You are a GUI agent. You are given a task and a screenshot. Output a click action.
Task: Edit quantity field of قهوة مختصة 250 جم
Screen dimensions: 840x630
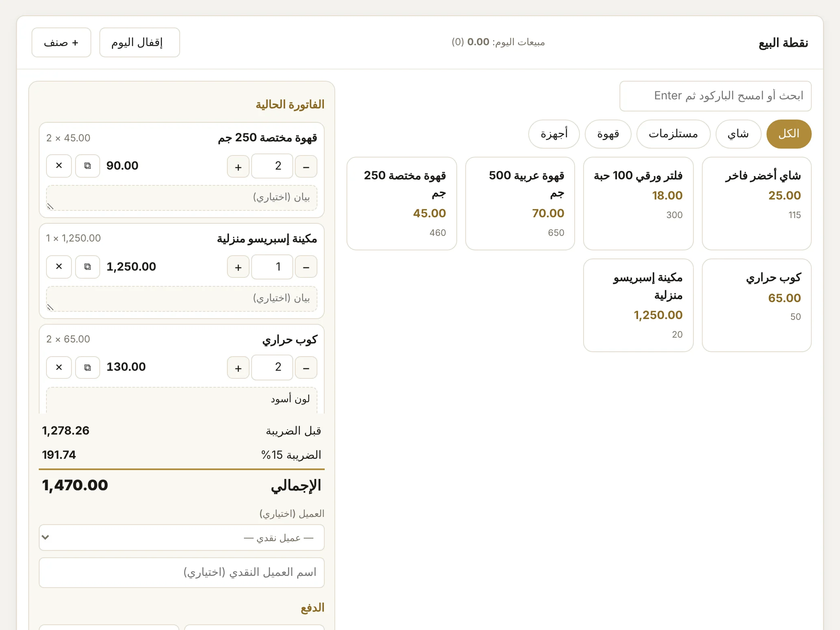tap(272, 166)
